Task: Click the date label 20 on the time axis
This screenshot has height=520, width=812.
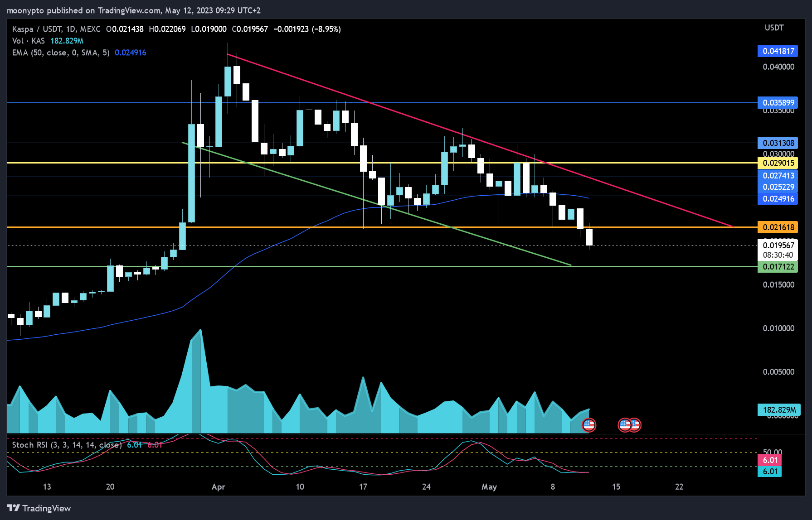Action: pos(110,487)
